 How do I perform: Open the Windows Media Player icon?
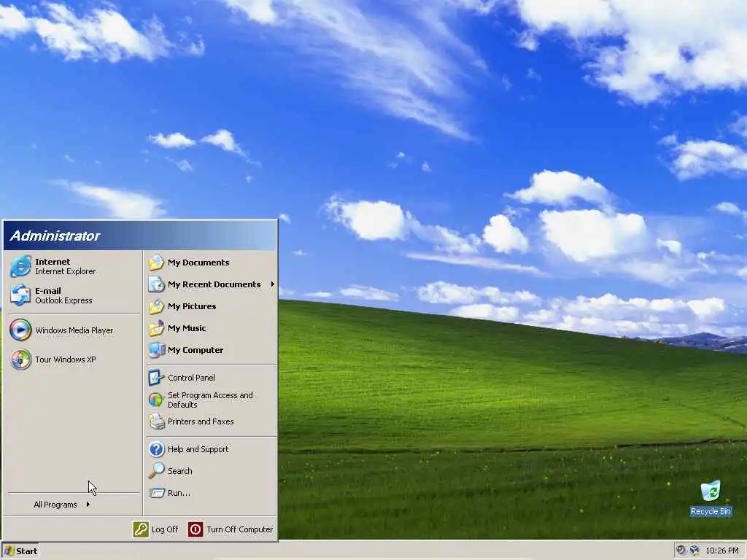pos(20,330)
